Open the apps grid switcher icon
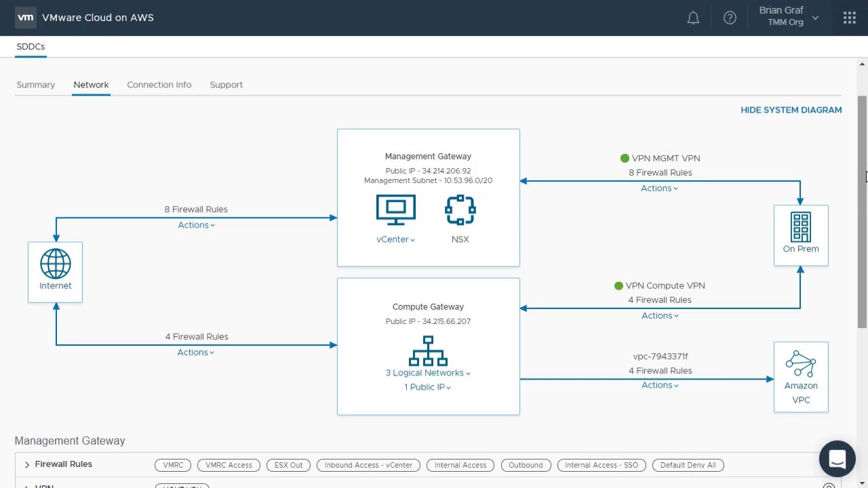Viewport: 868px width, 488px height. [849, 18]
